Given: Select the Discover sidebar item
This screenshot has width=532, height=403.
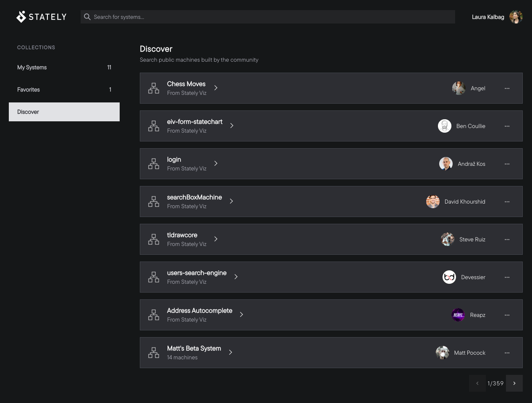Looking at the screenshot, I should (64, 112).
